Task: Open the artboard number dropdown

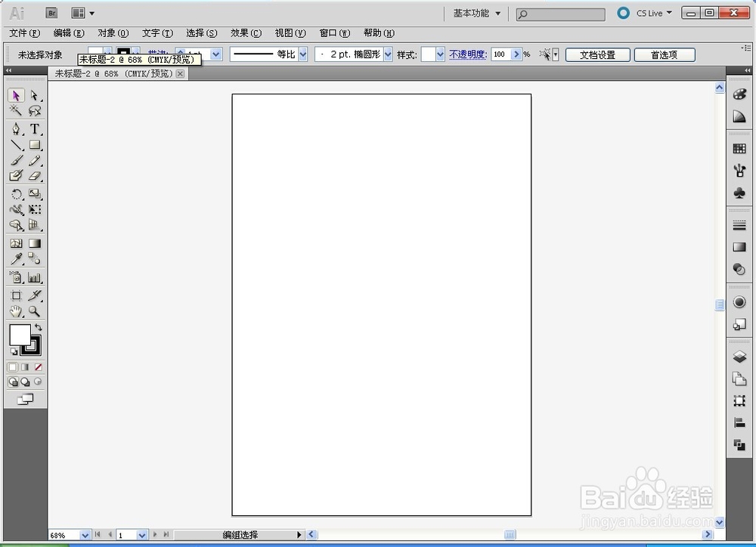Action: 142,535
